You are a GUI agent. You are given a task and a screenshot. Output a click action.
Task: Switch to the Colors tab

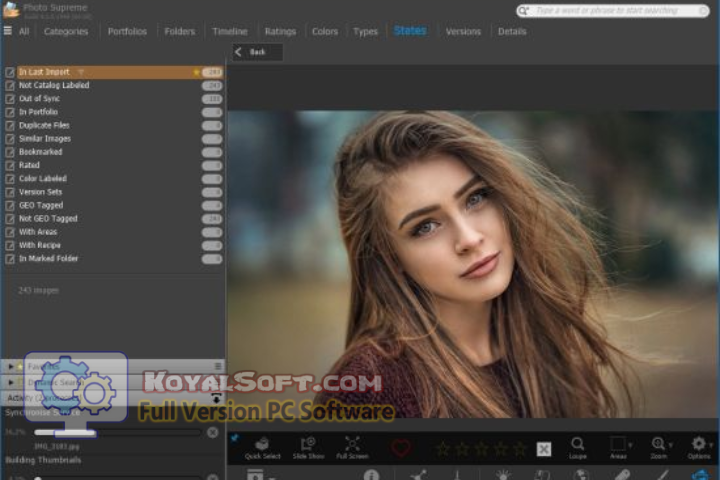325,31
